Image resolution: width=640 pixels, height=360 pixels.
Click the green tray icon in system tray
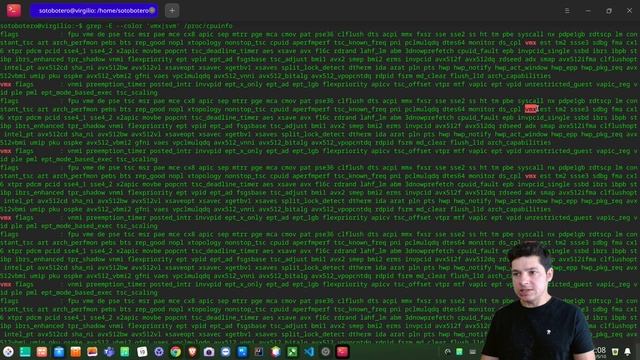pyautogui.click(x=460, y=352)
